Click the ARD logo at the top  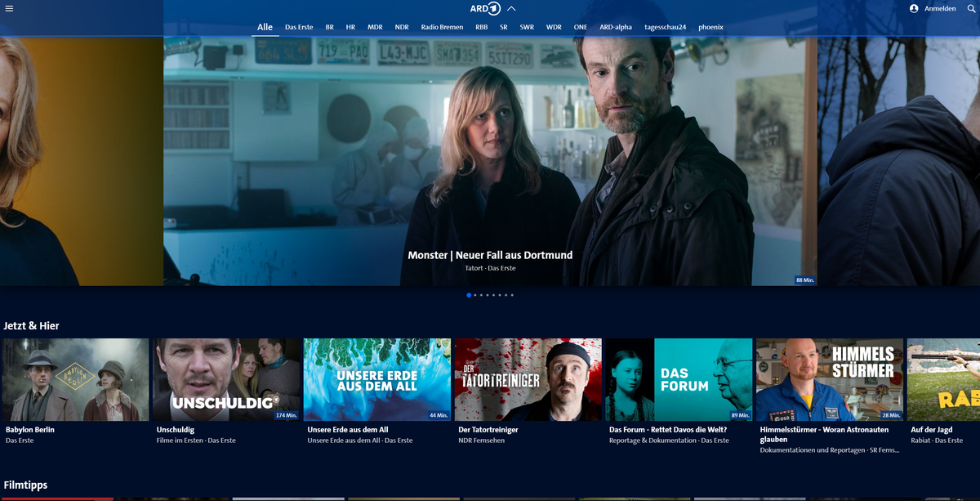click(x=485, y=8)
